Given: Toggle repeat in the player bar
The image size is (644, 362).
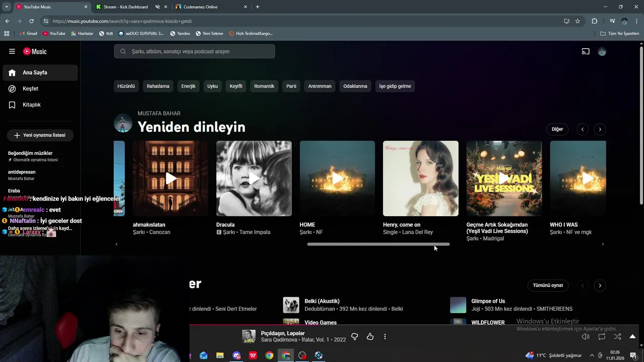Looking at the screenshot, I should 602,337.
